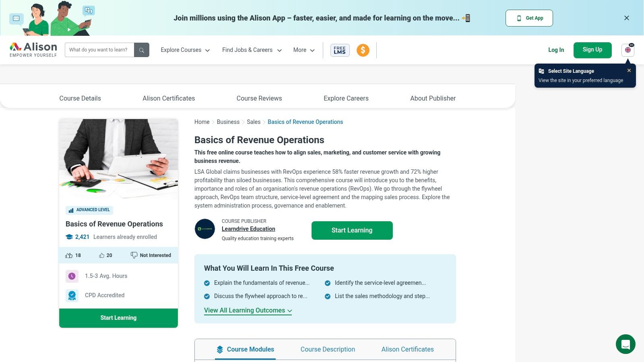Open the chat support bubble icon
This screenshot has height=362, width=644.
pyautogui.click(x=625, y=344)
